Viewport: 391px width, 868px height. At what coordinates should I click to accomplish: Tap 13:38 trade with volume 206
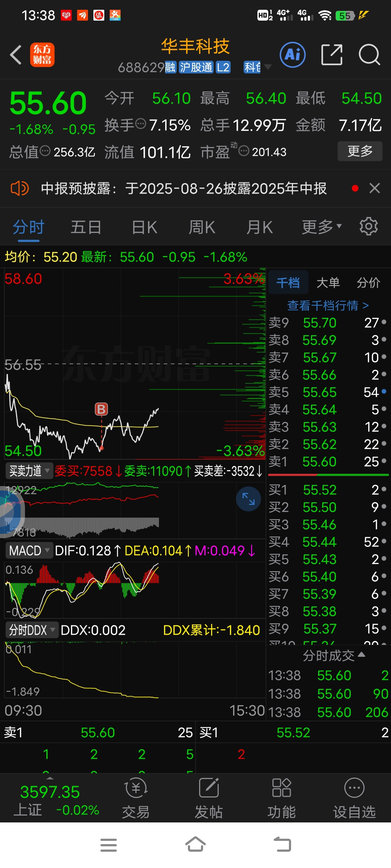click(328, 712)
